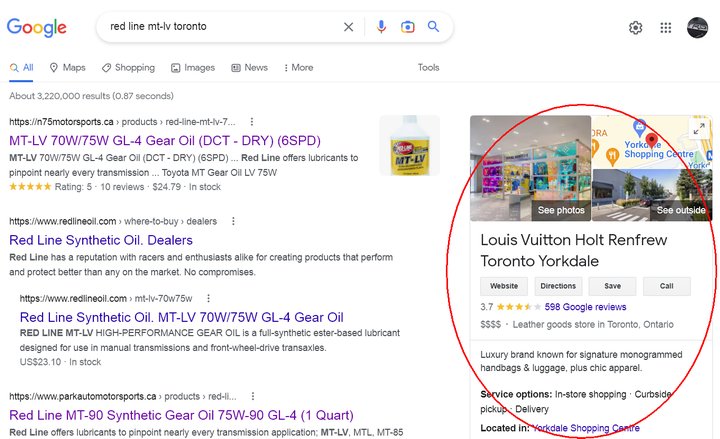Open the n75motorsports result options menu
720x439 pixels.
coord(252,122)
